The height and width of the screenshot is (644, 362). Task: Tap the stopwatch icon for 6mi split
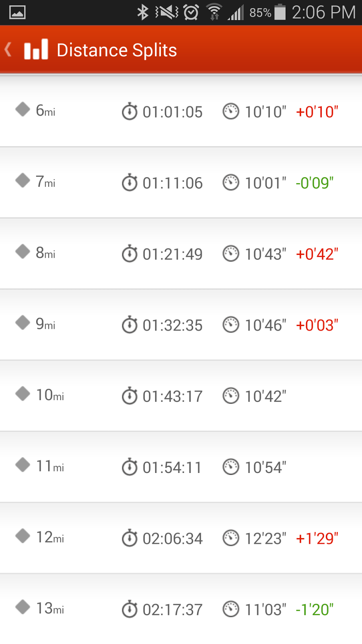coord(130,111)
